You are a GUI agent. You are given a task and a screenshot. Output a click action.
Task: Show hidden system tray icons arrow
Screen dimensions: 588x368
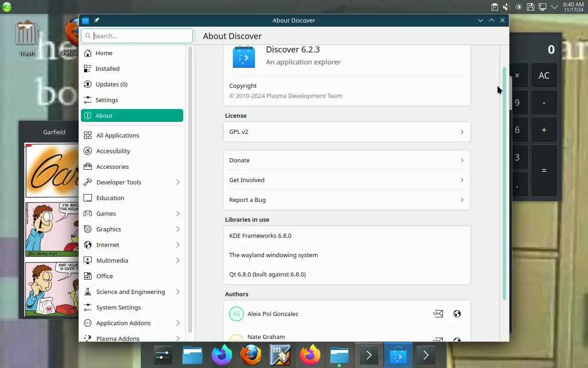point(554,7)
